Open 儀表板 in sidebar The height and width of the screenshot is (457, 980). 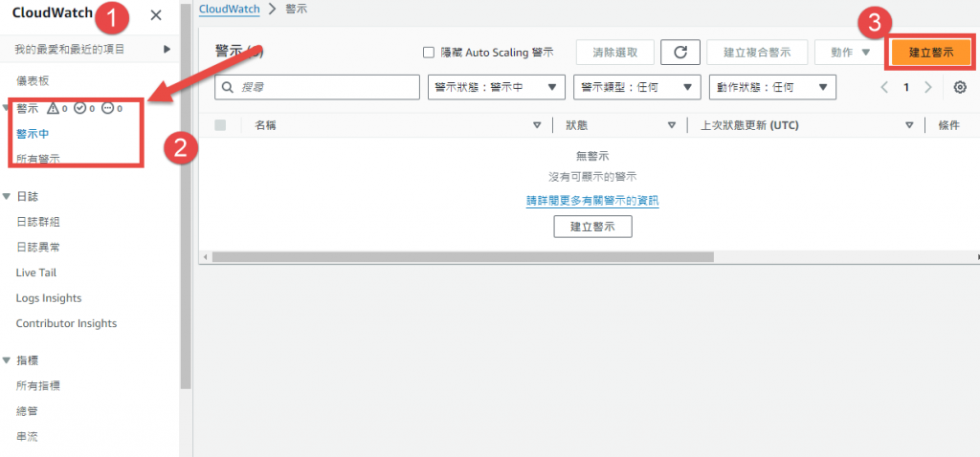pyautogui.click(x=33, y=80)
